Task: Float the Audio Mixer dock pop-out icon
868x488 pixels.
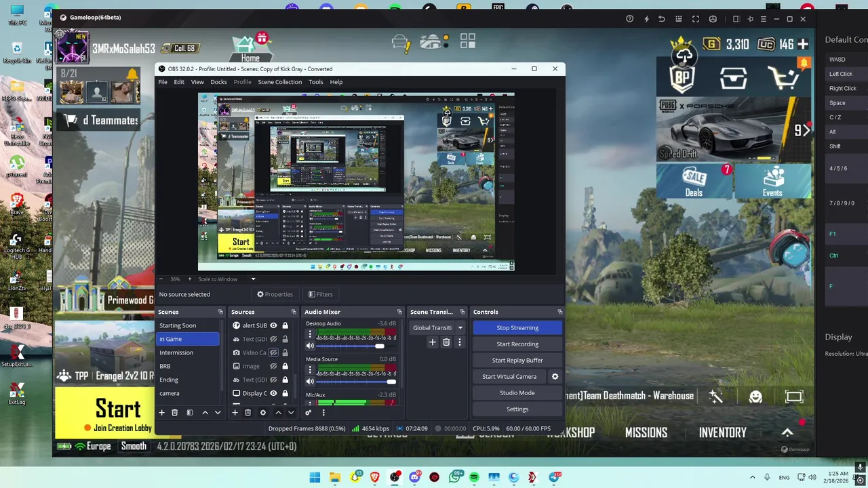Action: [399, 312]
